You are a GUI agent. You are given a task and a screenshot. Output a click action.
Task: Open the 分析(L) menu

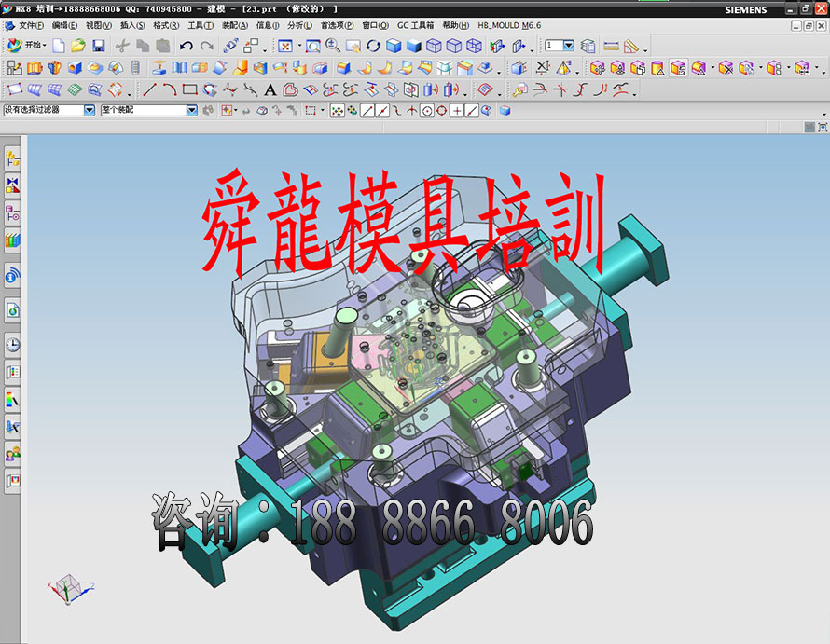(299, 25)
